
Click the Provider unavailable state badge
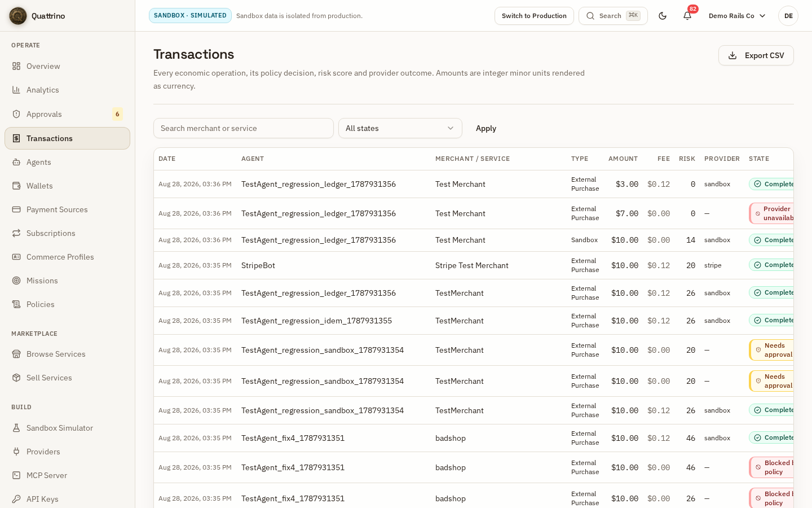772,213
